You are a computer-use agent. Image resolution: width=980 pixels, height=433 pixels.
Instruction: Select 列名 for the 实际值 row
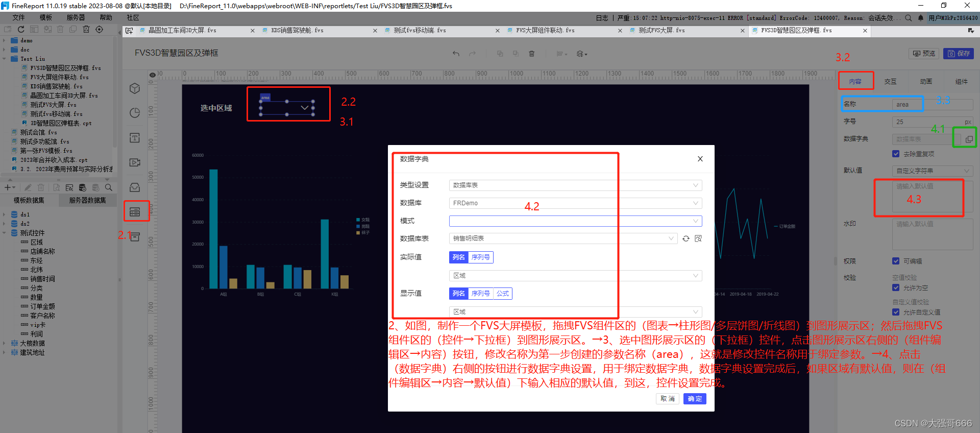[459, 257]
